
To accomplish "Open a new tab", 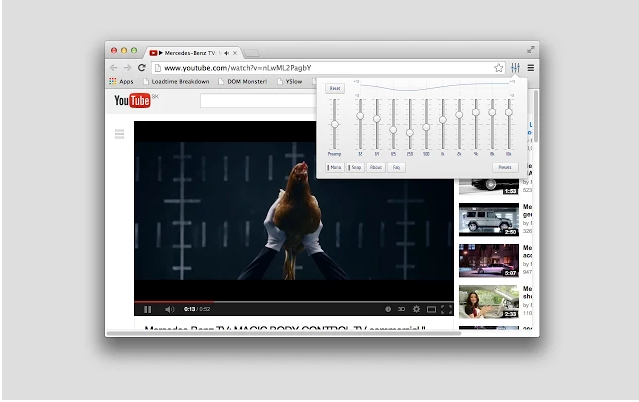I will 251,53.
